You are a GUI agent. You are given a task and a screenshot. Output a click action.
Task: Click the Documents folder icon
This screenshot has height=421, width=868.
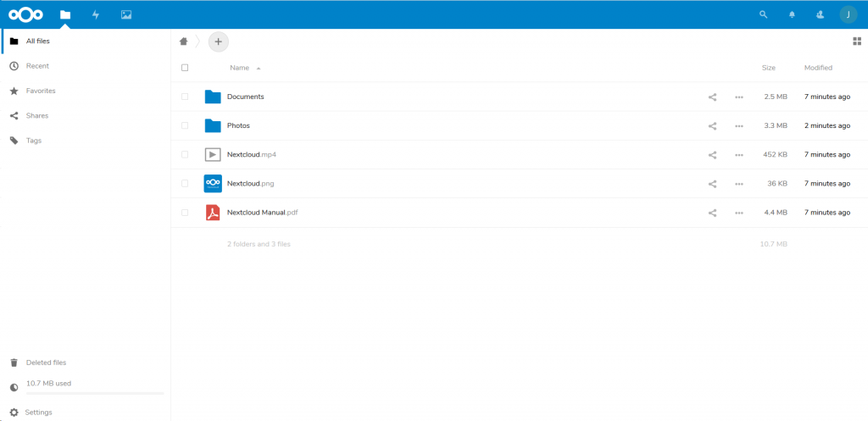coord(213,97)
